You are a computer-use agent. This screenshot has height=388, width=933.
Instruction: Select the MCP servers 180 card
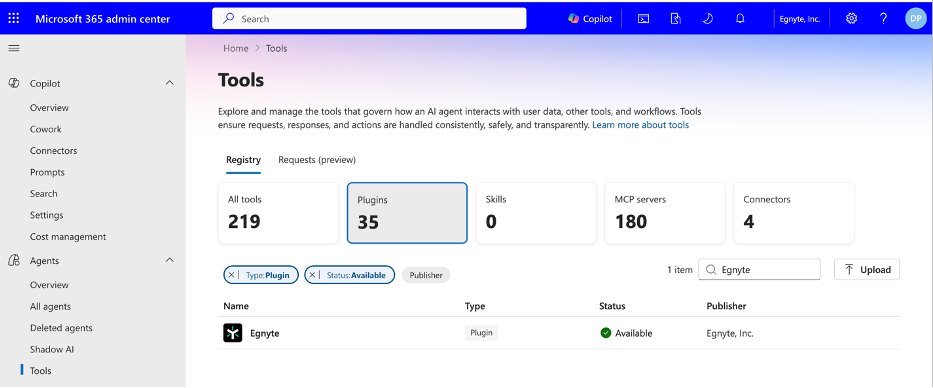click(665, 213)
